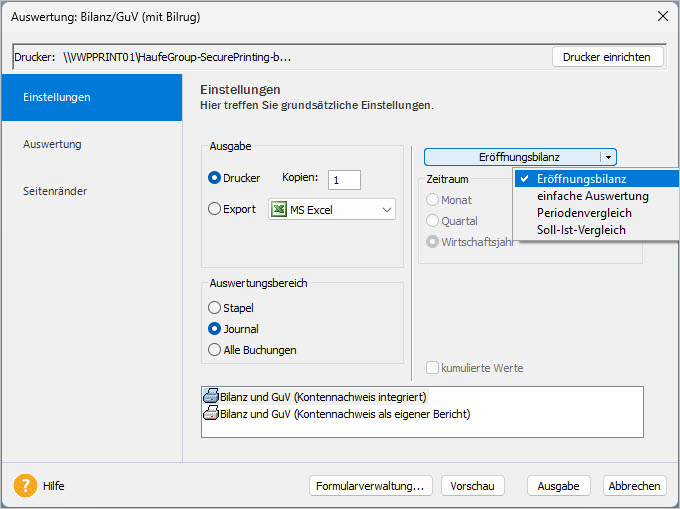
Task: Click the MS Excel icon in export combo
Action: coord(278,210)
